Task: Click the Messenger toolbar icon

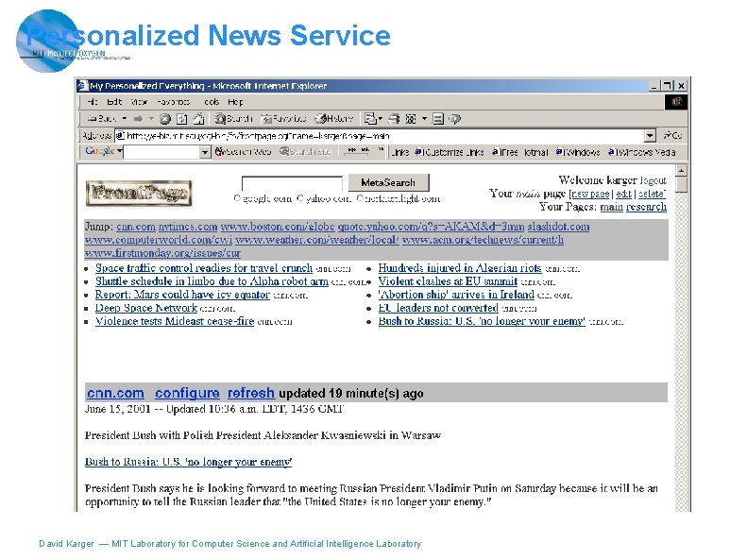Action: 454,119
